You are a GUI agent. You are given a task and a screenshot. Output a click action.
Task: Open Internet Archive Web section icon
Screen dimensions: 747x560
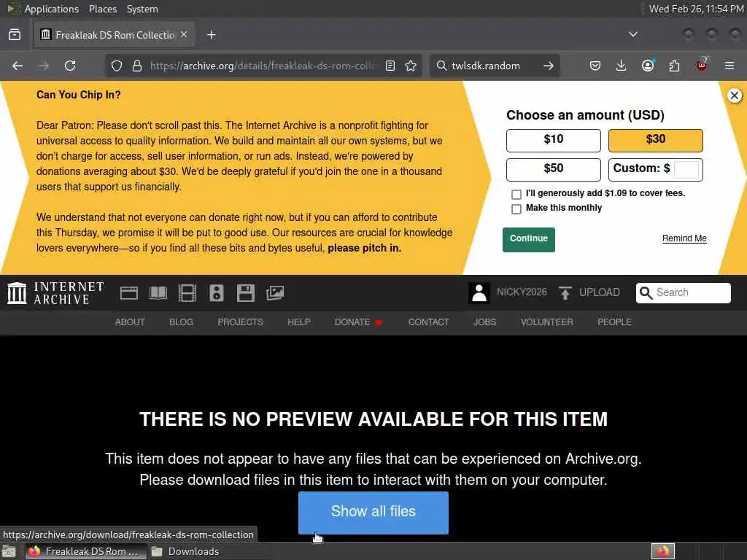[128, 293]
